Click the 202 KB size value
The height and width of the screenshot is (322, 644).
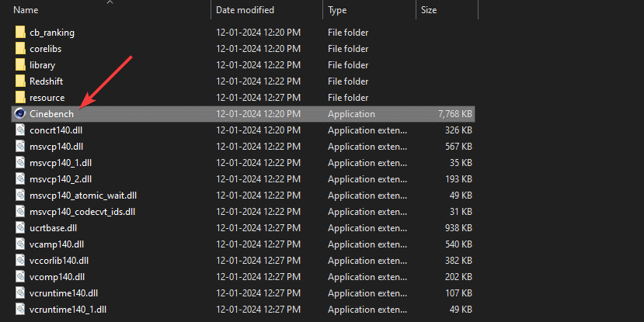[x=458, y=277]
